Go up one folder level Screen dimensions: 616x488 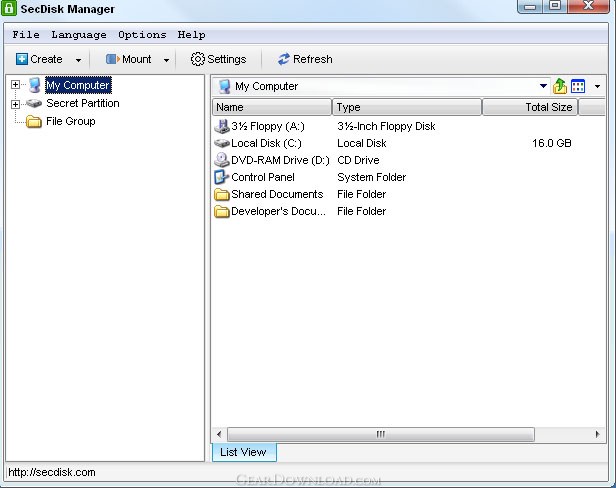point(560,86)
